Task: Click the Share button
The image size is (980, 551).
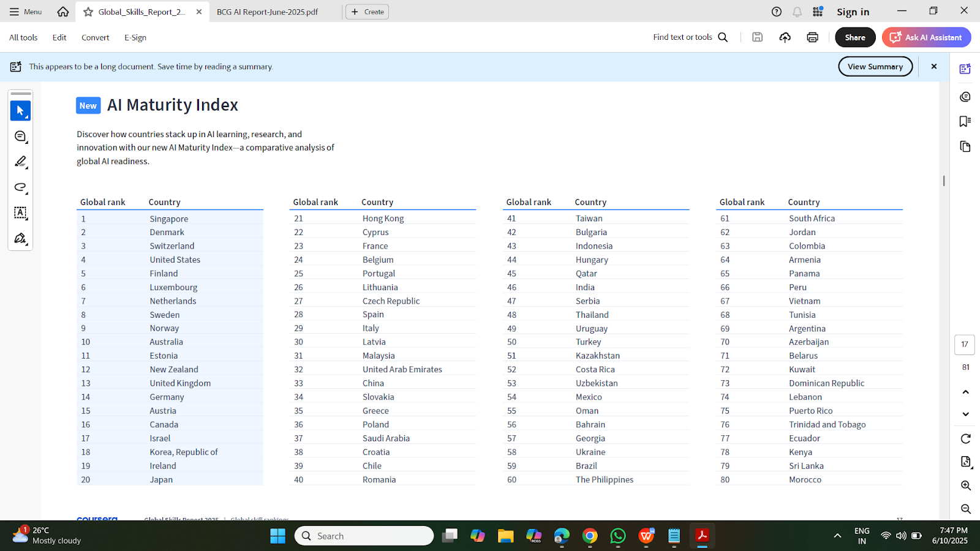Action: click(x=855, y=37)
